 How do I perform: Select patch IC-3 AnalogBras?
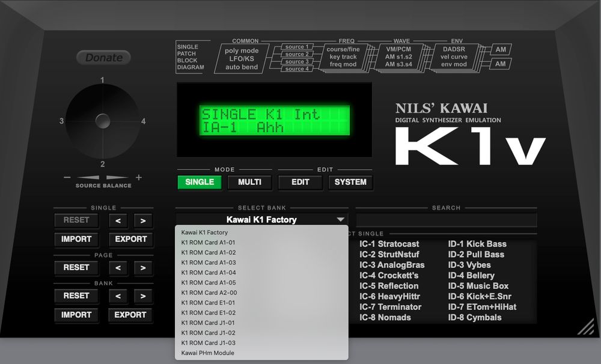click(392, 265)
